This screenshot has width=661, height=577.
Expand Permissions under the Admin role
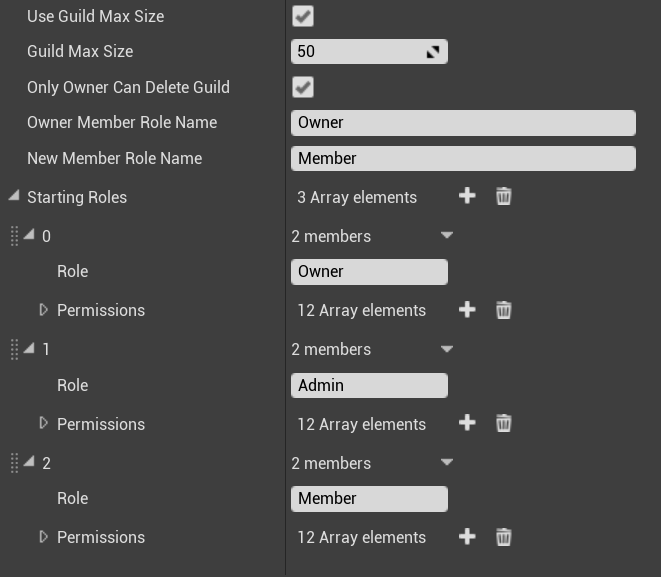click(x=43, y=424)
